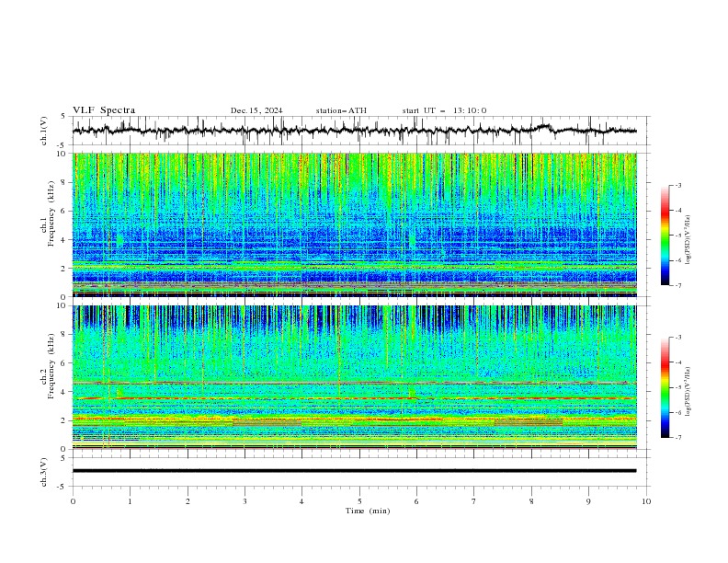Click time axis tick label "9"

coord(588,501)
